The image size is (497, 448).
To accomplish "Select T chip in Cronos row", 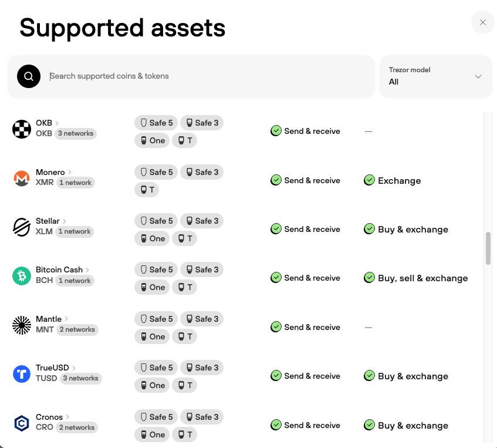I will 184,434.
